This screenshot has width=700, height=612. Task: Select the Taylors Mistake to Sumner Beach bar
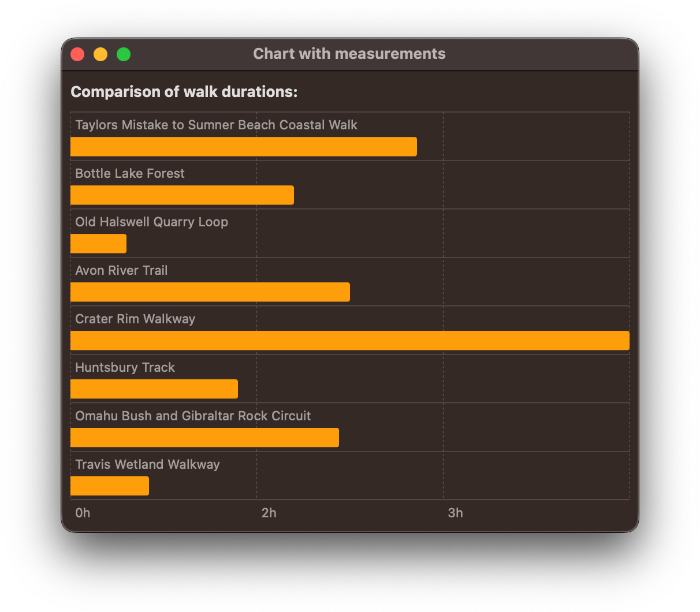click(243, 147)
